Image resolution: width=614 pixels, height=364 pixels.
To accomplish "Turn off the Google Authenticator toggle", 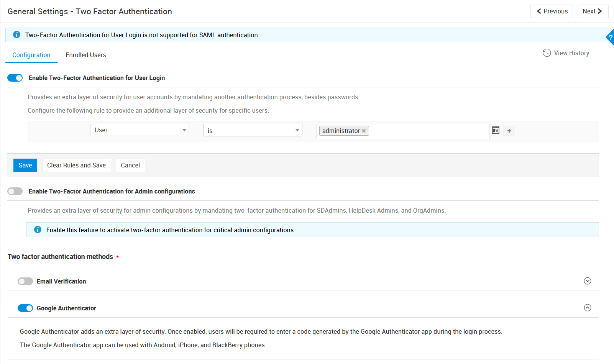I will pyautogui.click(x=25, y=308).
